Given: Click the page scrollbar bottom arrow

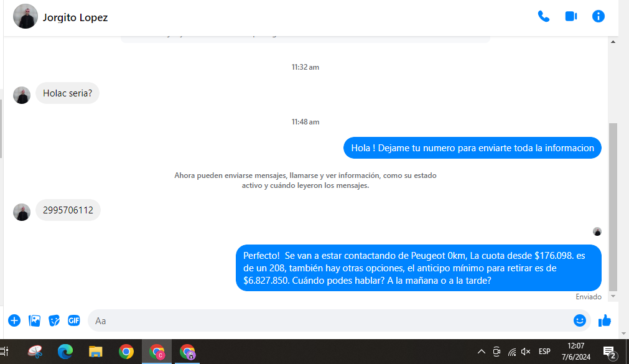Looking at the screenshot, I should pyautogui.click(x=623, y=334).
